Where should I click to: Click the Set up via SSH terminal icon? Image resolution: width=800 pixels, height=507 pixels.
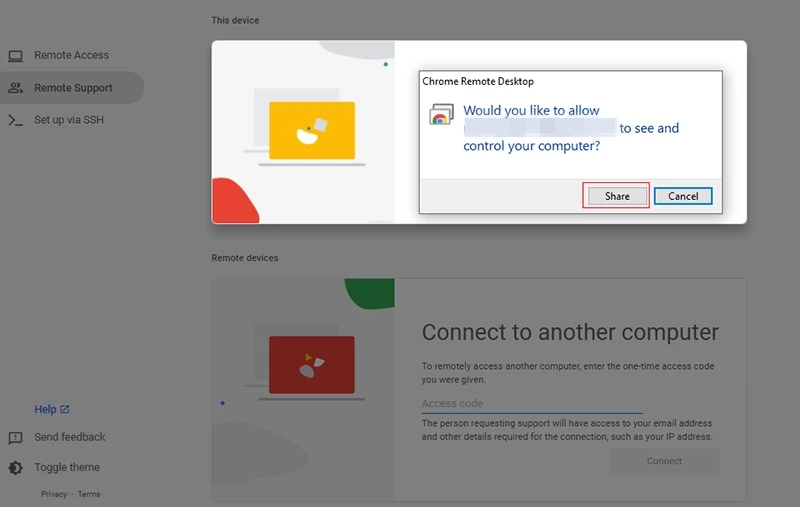tap(15, 120)
